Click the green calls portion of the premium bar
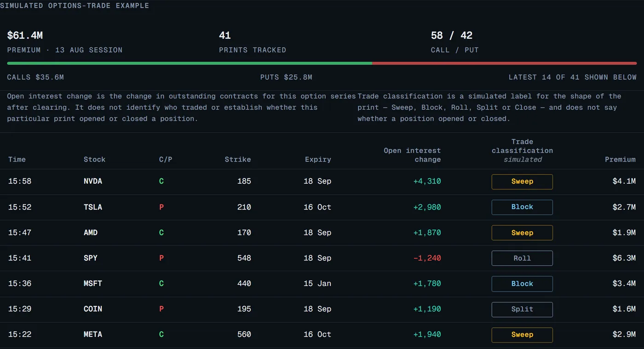 [x=190, y=63]
